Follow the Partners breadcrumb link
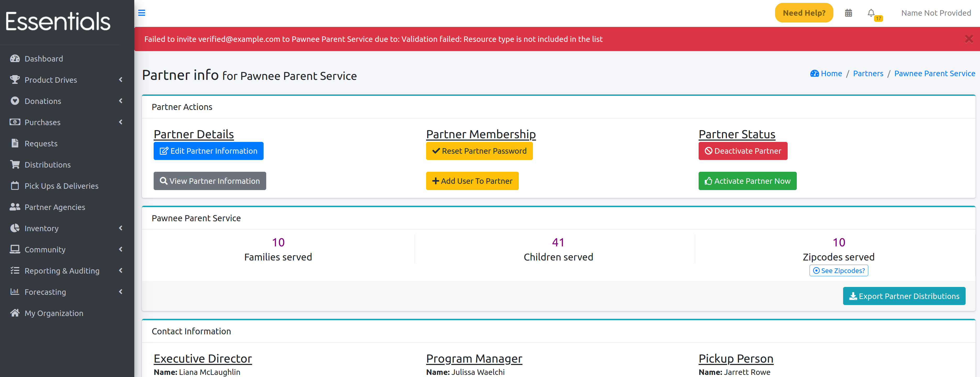Image resolution: width=980 pixels, height=377 pixels. [x=868, y=73]
